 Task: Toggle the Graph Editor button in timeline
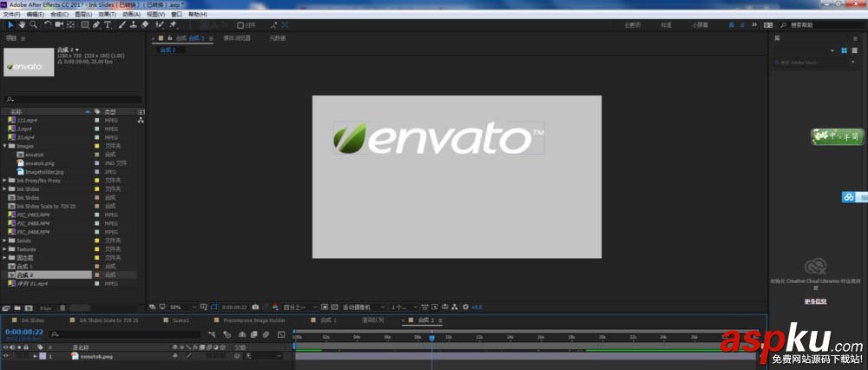(x=281, y=334)
